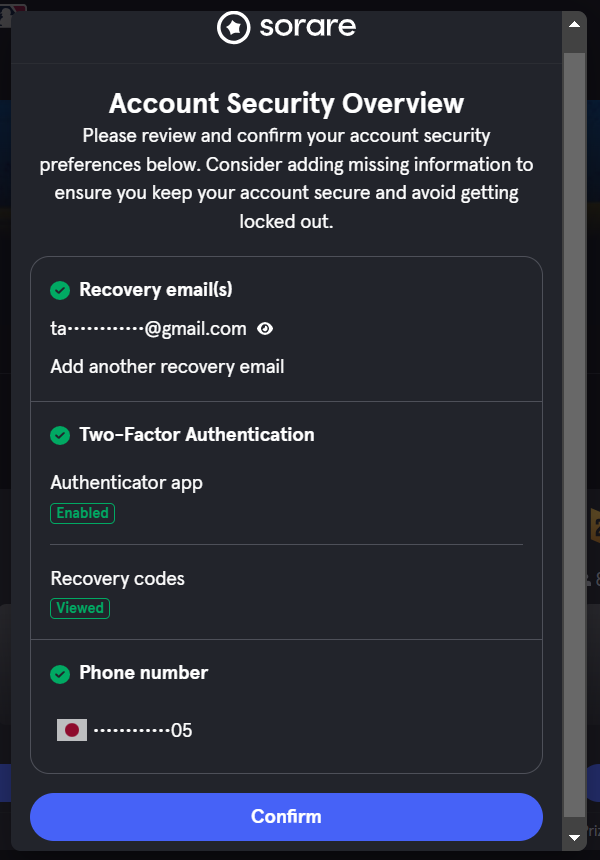Click the scrollbar down arrow
The height and width of the screenshot is (860, 600).
574,837
